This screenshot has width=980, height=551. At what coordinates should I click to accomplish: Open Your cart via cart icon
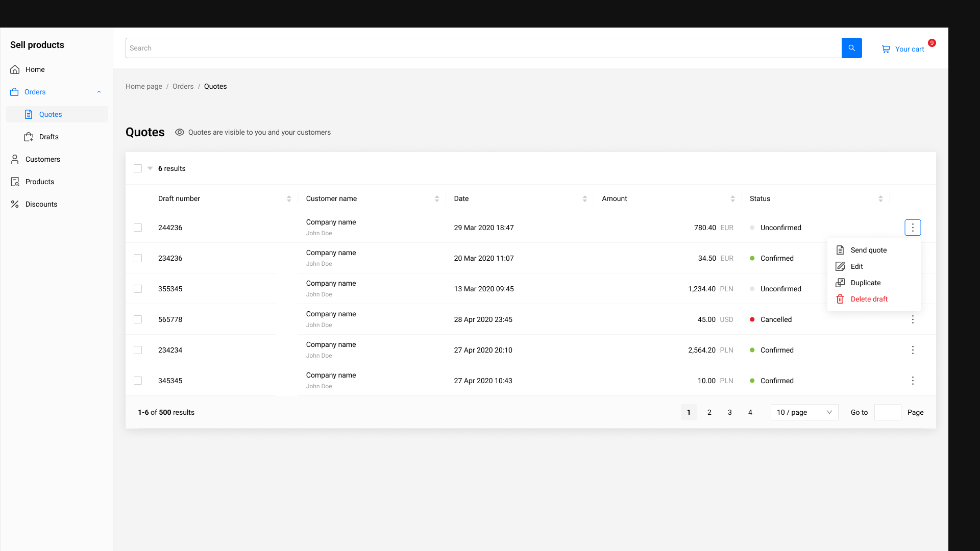click(886, 49)
